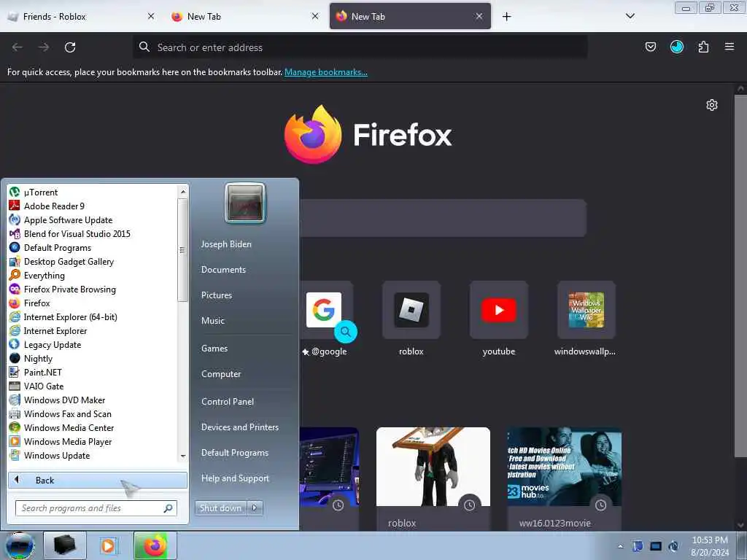Open Help and Support

coord(235,478)
